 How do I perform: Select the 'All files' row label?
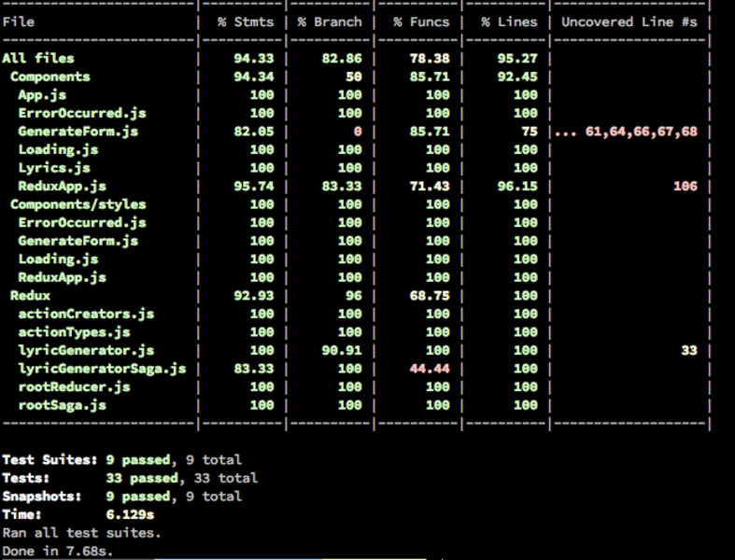38,58
